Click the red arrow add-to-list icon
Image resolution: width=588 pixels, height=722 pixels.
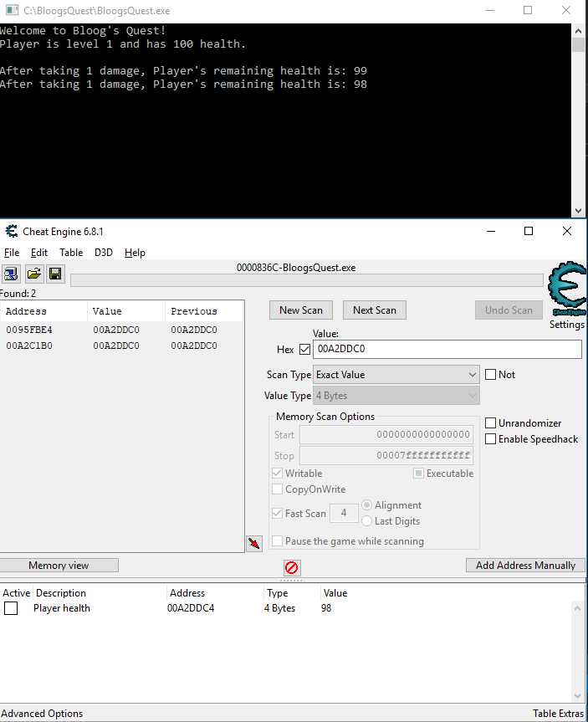254,544
